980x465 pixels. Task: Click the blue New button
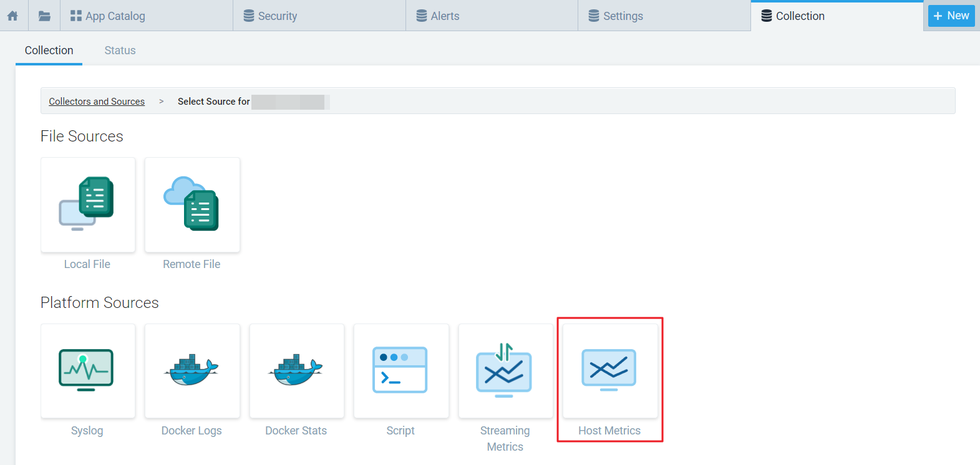coord(951,16)
